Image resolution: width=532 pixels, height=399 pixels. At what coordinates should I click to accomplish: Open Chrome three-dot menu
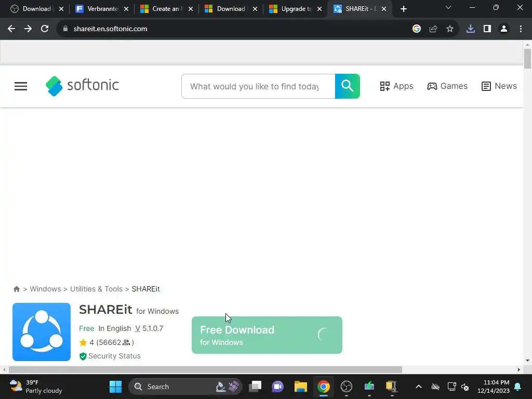521,29
